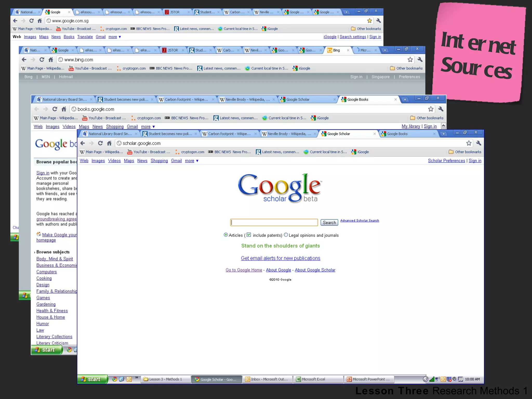Open the wrench menu in the Google Books window

pyautogui.click(x=441, y=109)
